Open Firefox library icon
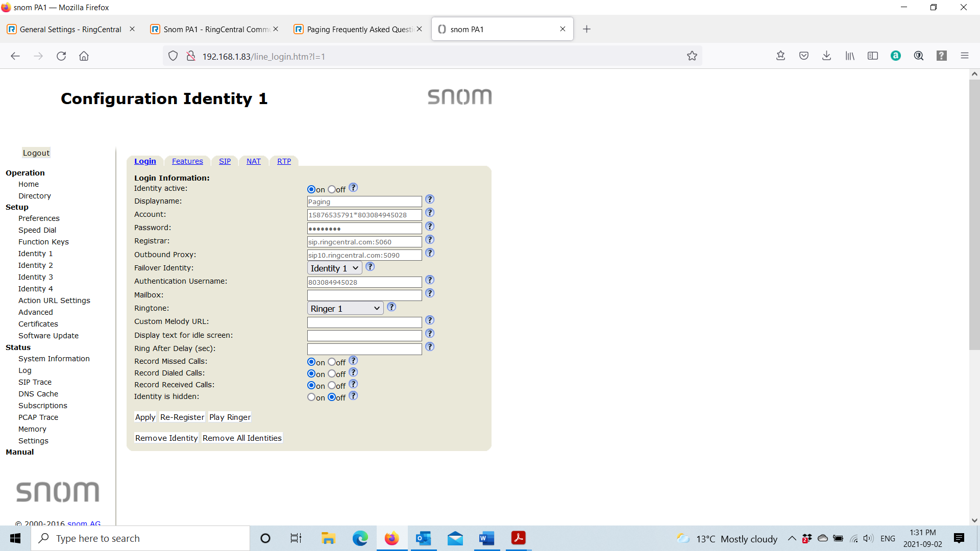Screen dimensions: 980x551 tap(850, 56)
